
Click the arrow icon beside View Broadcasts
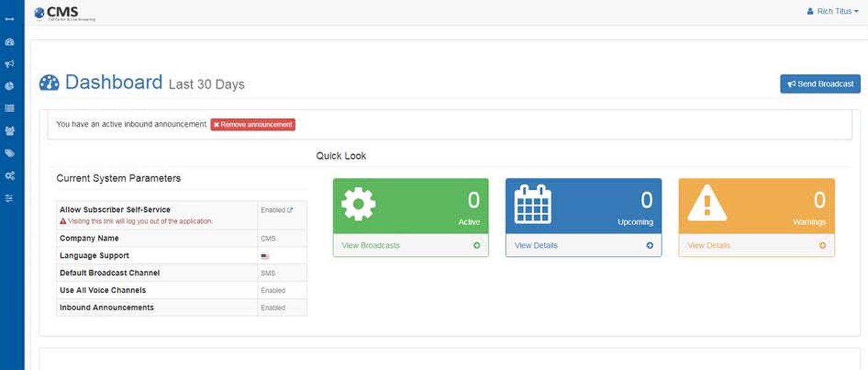[477, 245]
